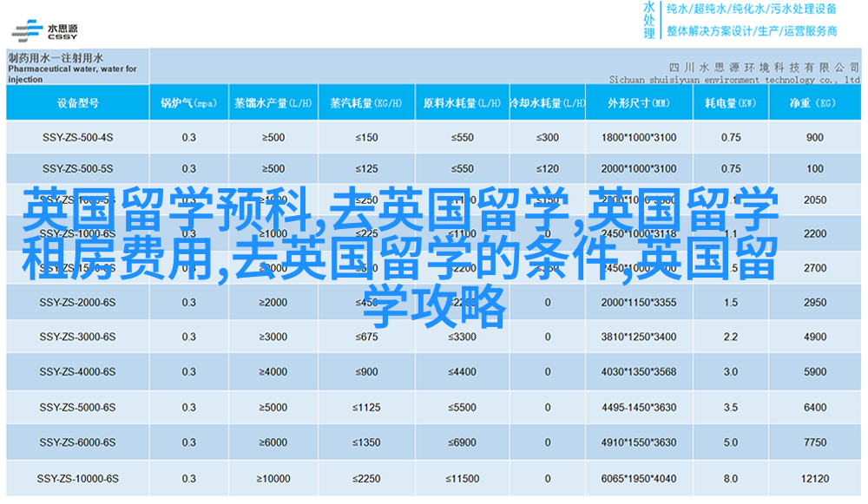Select the '设备型号' column header
868x504 pixels.
[77, 103]
